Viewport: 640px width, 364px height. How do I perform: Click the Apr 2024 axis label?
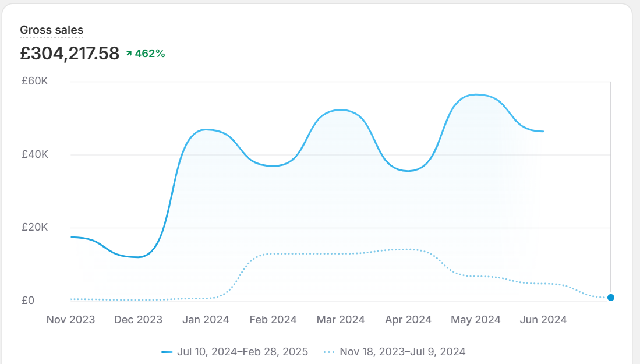pos(408,320)
